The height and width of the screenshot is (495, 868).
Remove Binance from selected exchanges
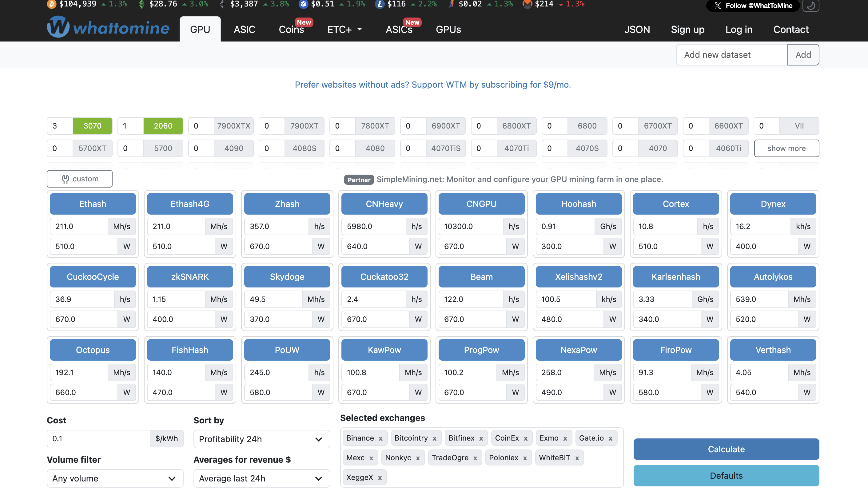point(380,438)
